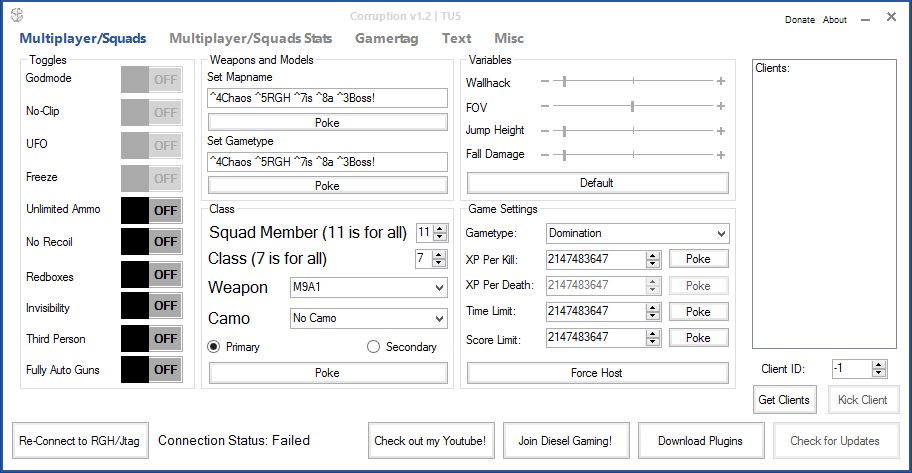Select the Secondary radio button

click(374, 347)
